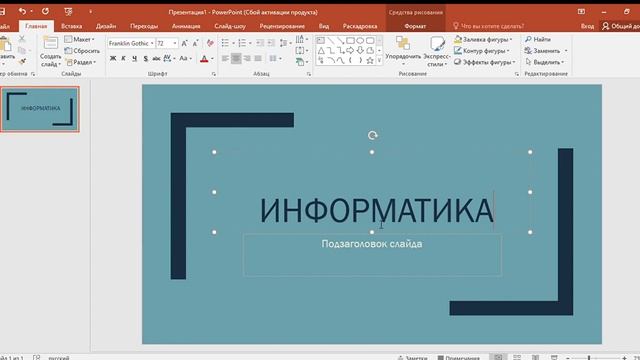Image resolution: width=640 pixels, height=360 pixels.
Task: Clear all formatting with the eraser icon
Action: pos(210,43)
